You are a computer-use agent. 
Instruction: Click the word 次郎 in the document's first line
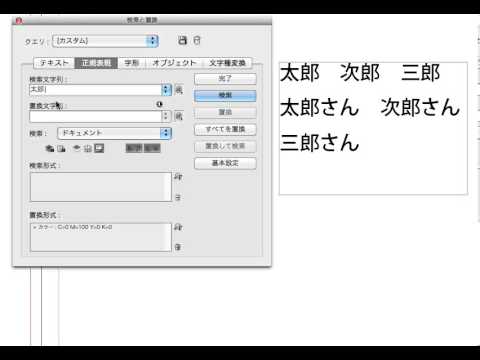click(x=360, y=73)
